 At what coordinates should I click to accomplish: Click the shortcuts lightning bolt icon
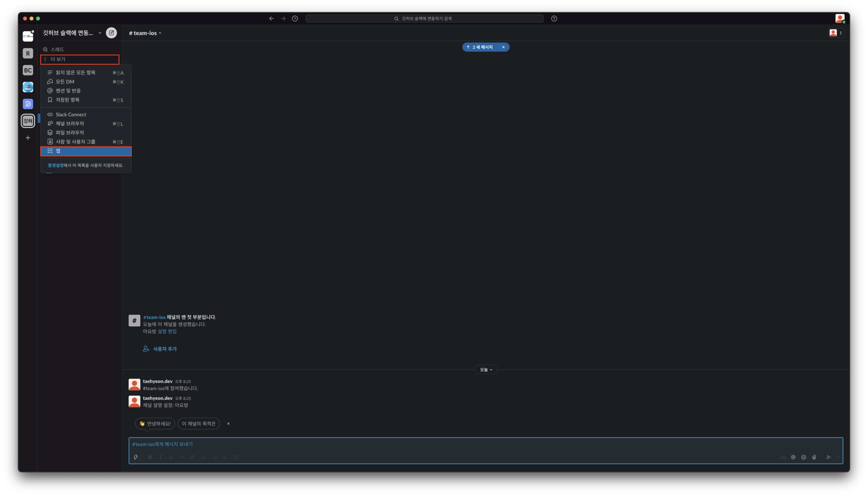[136, 457]
